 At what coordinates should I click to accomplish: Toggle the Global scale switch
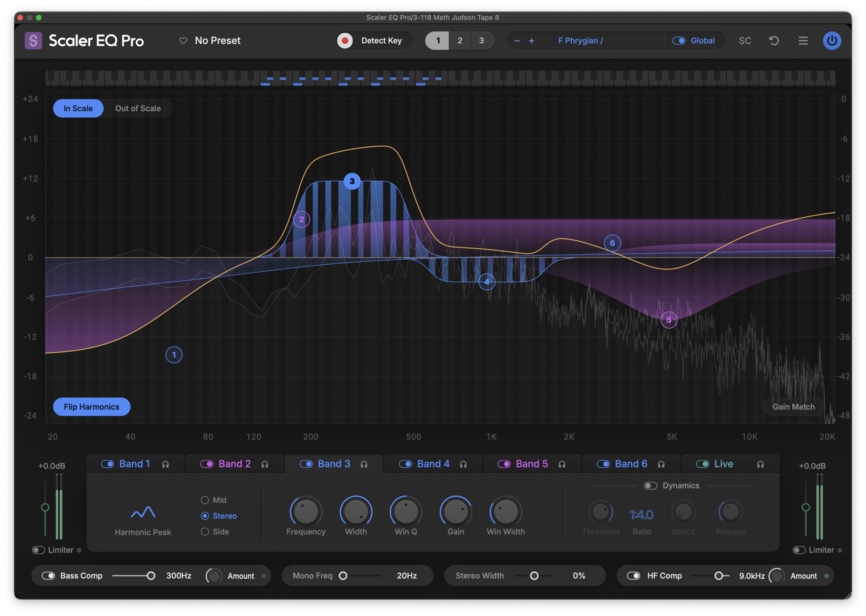pos(679,41)
